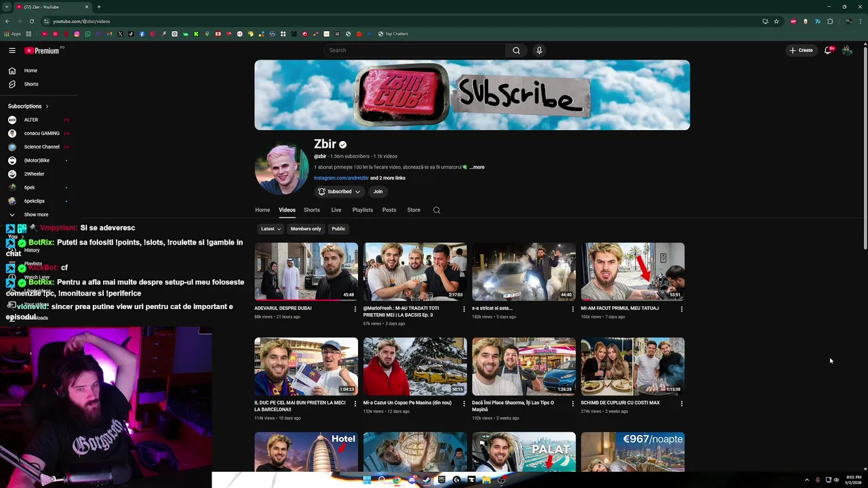The height and width of the screenshot is (488, 868).
Task: Switch to the Posts tab
Action: (389, 210)
